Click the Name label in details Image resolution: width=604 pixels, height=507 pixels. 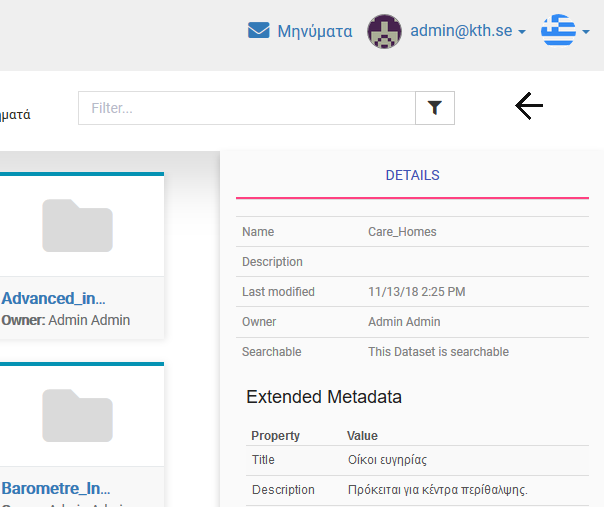pyautogui.click(x=258, y=232)
